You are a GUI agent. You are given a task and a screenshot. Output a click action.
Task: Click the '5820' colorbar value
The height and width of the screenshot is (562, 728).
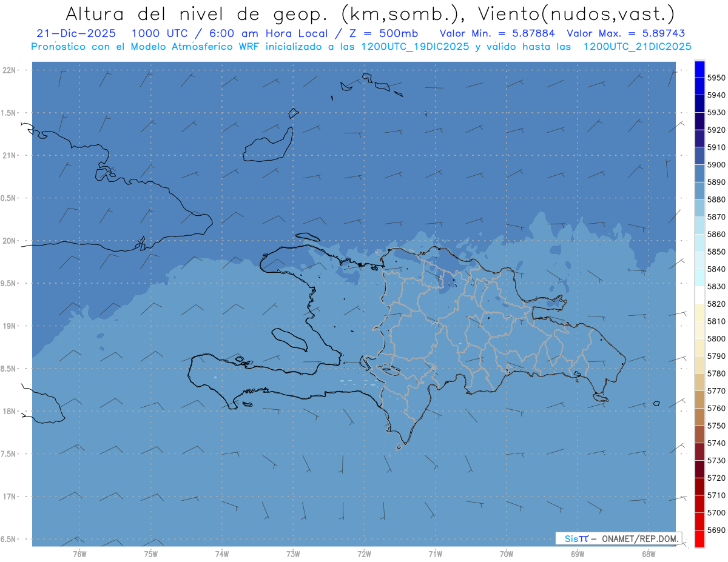pyautogui.click(x=716, y=304)
